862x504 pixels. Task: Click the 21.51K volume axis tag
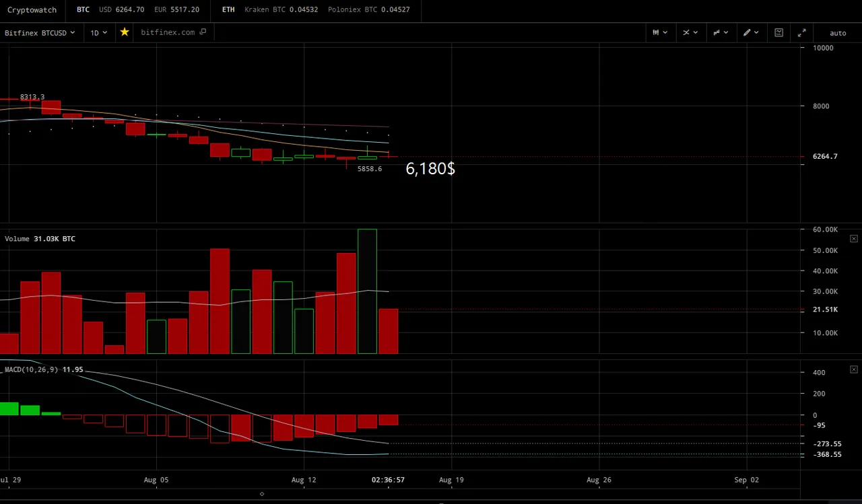click(825, 310)
